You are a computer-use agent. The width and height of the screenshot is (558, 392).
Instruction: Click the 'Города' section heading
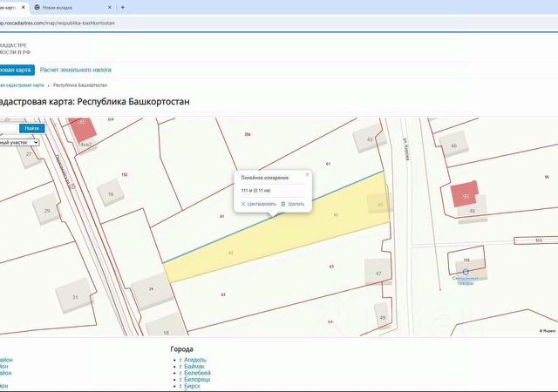(182, 349)
